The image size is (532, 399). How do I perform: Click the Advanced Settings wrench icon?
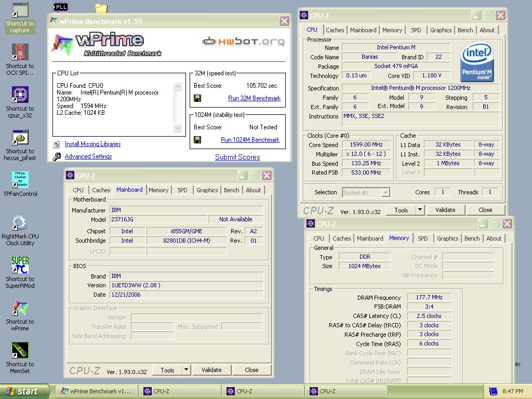(x=57, y=156)
